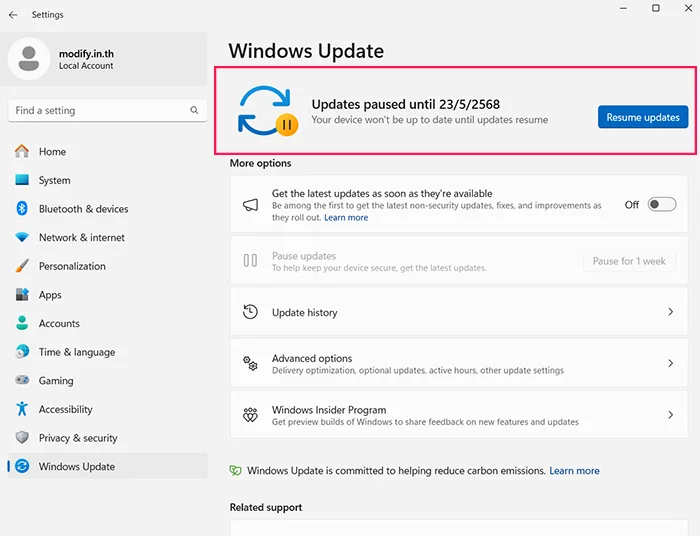Click the search magnifier icon
This screenshot has width=700, height=536.
click(x=194, y=110)
